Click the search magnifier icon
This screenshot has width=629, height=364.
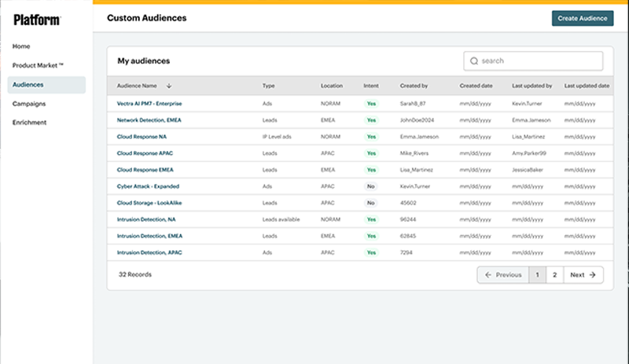click(474, 61)
